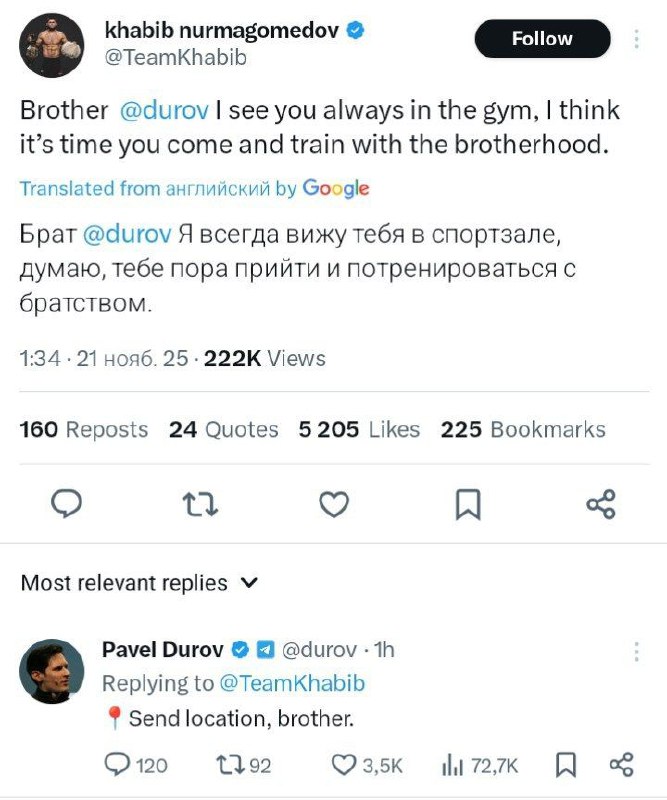Screen dimensions: 667x800
Task: Repost Khabib's tweet
Action: tap(201, 505)
